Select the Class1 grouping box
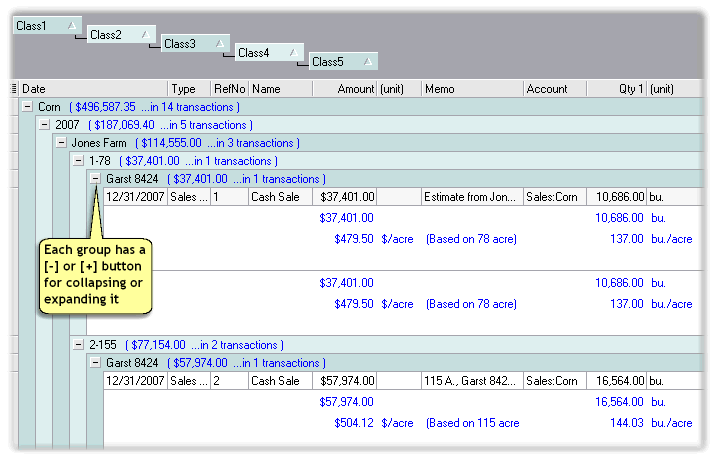This screenshot has width=716, height=462. pos(47,26)
